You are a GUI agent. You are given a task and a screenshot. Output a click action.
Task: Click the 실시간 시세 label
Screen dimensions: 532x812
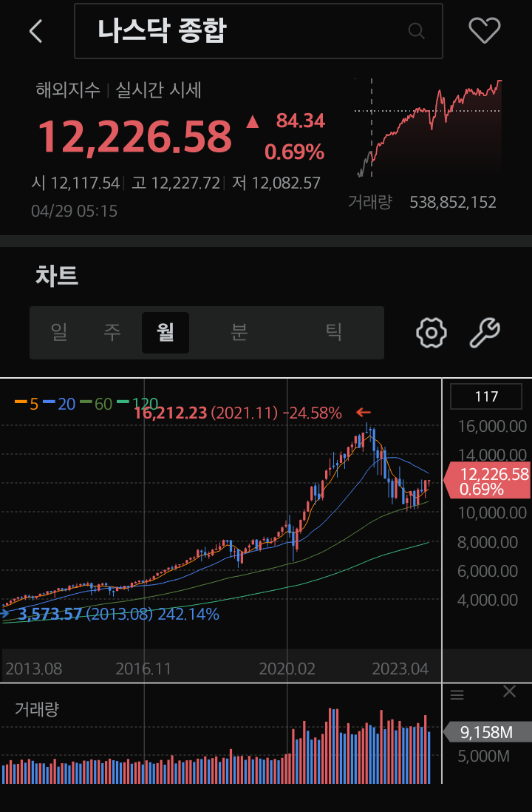(158, 91)
